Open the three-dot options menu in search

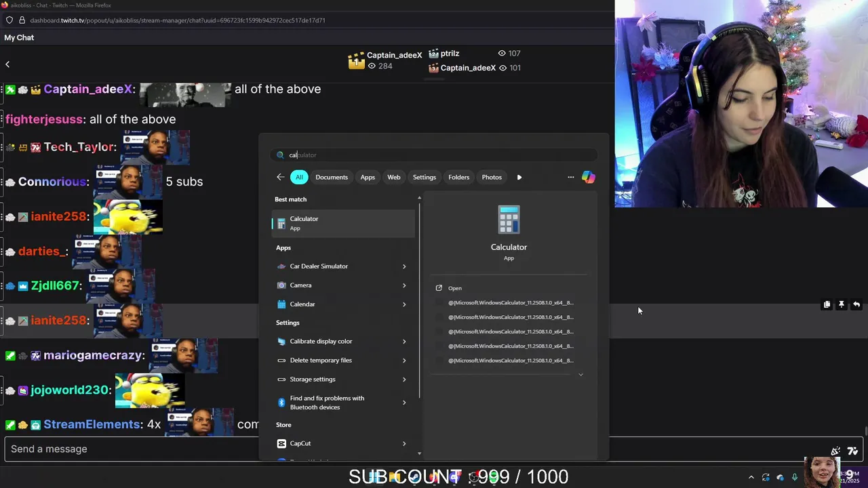point(570,177)
